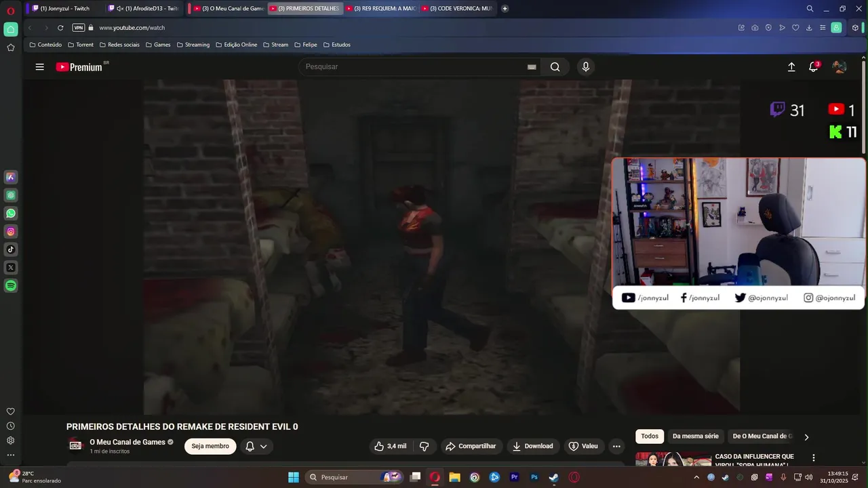This screenshot has height=488, width=868.
Task: Open the Estudos bookmarks folder
Action: (x=336, y=45)
